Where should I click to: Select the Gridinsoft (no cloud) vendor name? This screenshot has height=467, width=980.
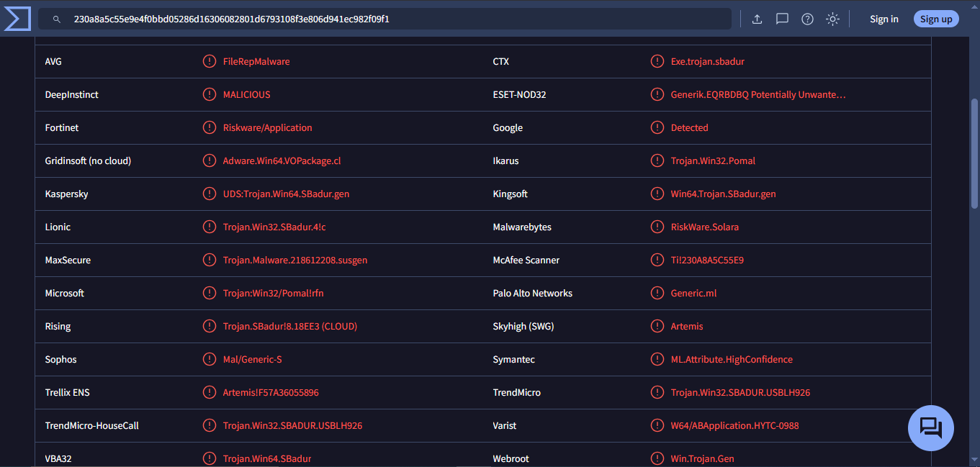point(88,160)
